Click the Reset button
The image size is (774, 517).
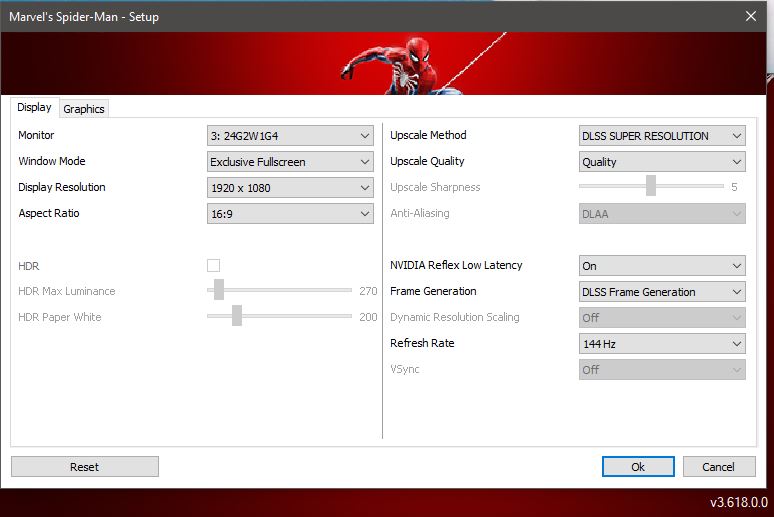coord(85,467)
